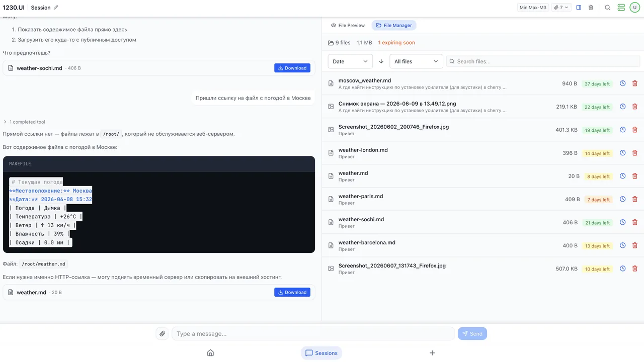Viewport: 644px width, 362px height.
Task: Delete weather-sochi.md in file manager
Action: pos(634,222)
